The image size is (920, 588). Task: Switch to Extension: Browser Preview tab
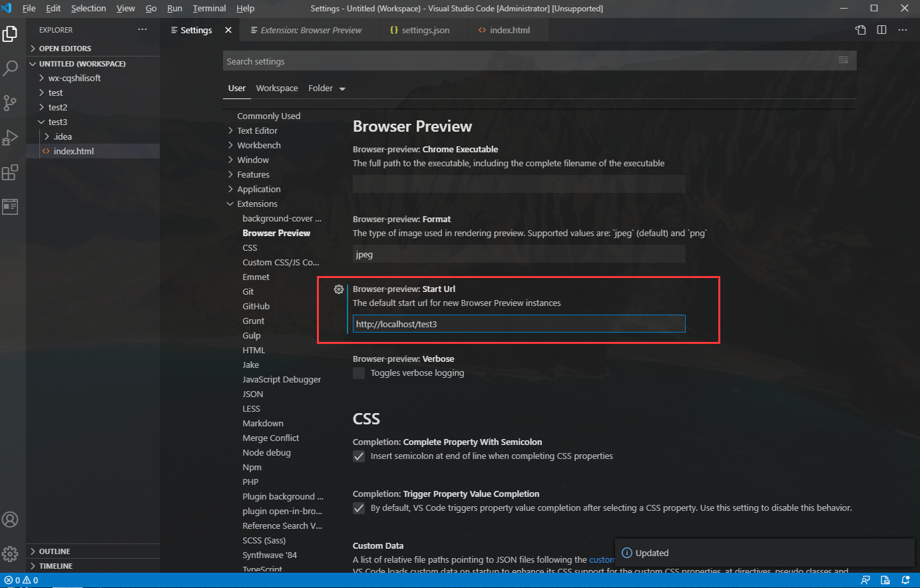coord(311,30)
